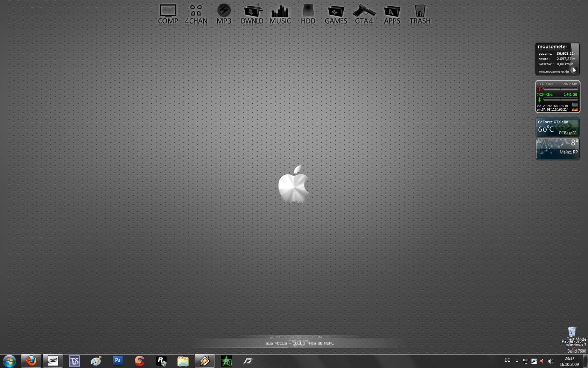Click the Show Desktop button

585,361
